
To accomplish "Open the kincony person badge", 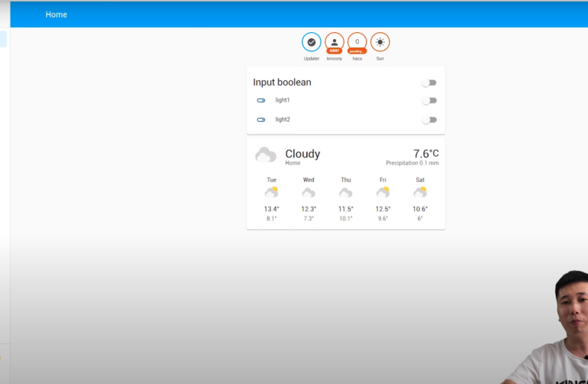I will point(335,42).
